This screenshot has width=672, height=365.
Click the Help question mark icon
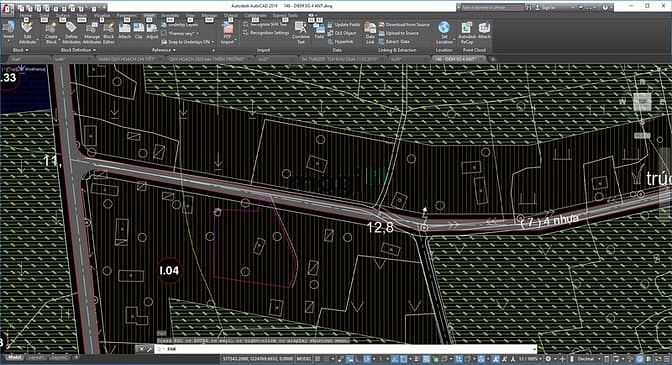tap(606, 8)
